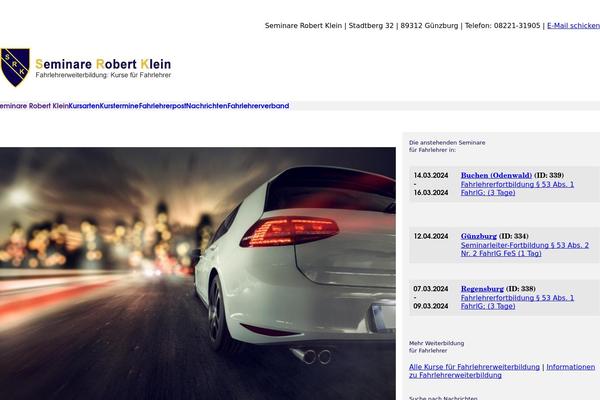The height and width of the screenshot is (400, 600).
Task: Open the Fahrlehrerverband menu item
Action: coord(258,106)
